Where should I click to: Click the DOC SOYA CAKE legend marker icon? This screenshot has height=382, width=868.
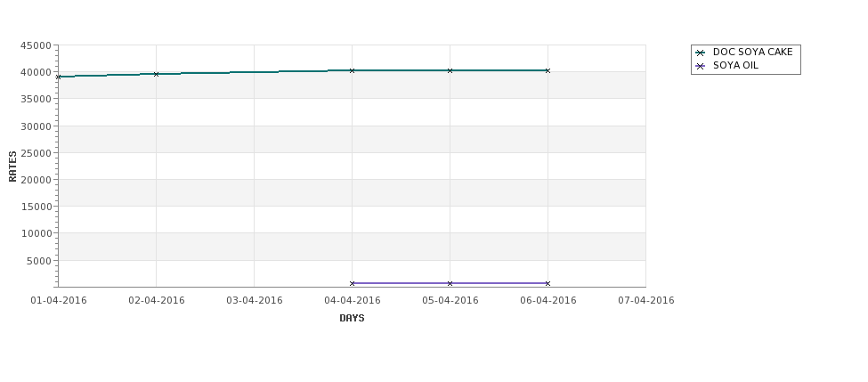tap(701, 53)
